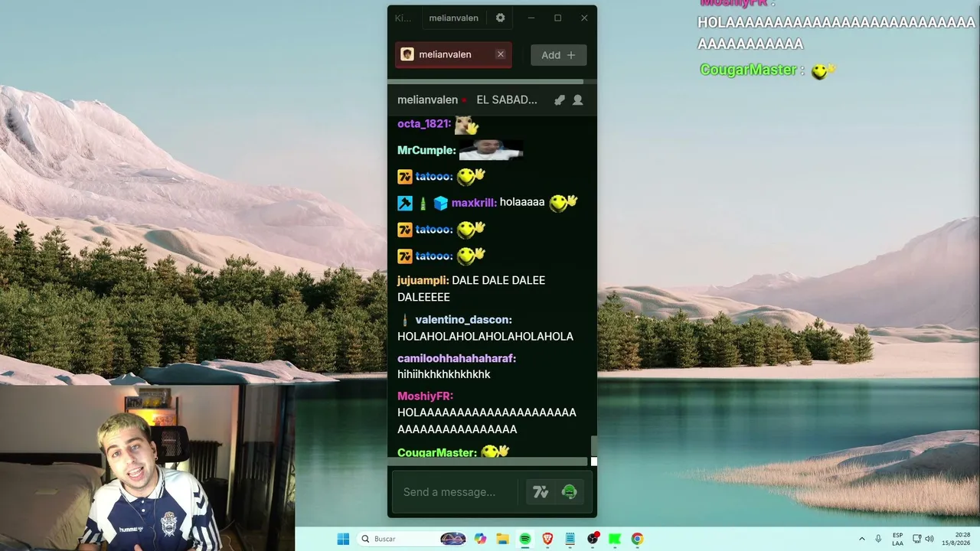Viewport: 980px width, 551px height.
Task: Open the notepad app on the taskbar
Action: 570,539
